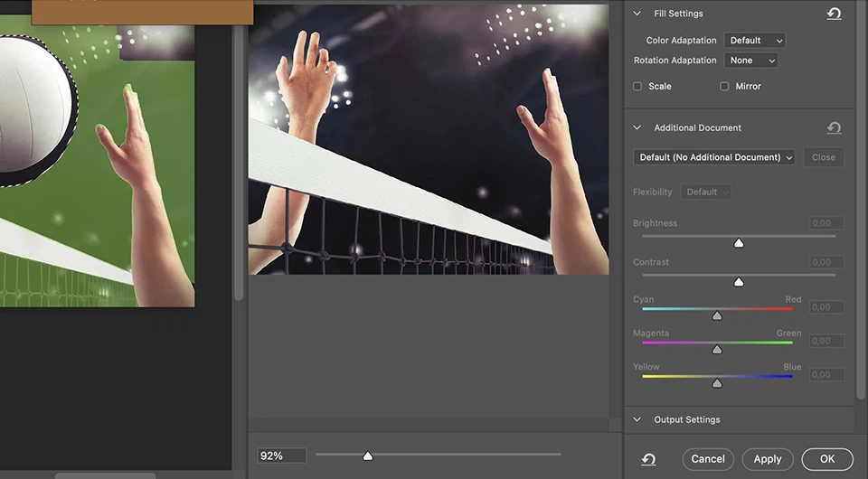868x479 pixels.
Task: Click the Apply button
Action: coord(768,459)
